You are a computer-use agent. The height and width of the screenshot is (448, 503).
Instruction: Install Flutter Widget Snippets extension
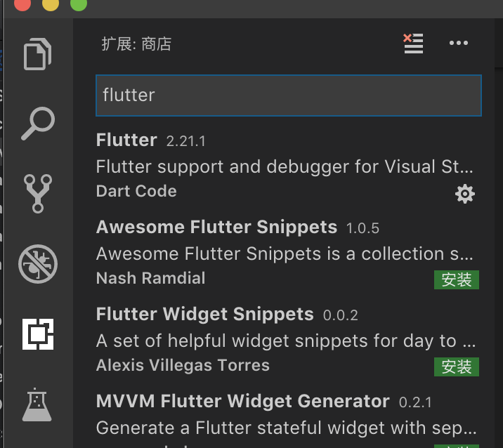[x=457, y=367]
